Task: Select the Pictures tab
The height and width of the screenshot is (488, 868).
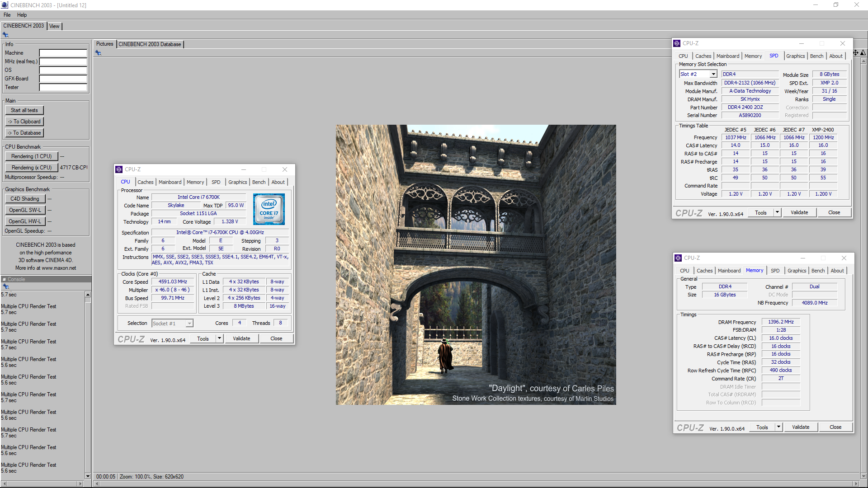Action: point(104,44)
